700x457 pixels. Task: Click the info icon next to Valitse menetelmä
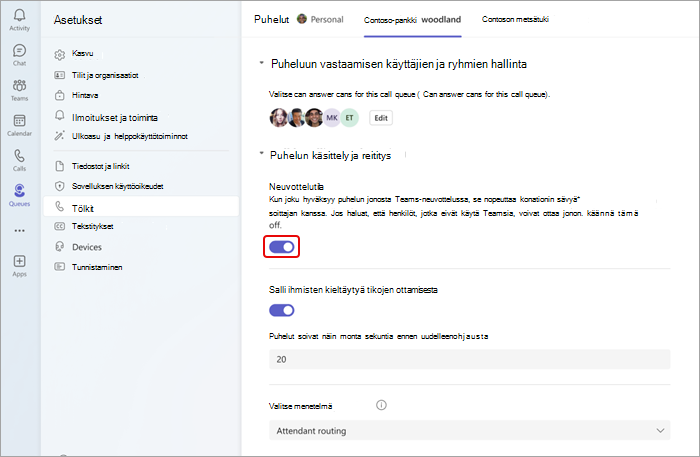point(381,405)
